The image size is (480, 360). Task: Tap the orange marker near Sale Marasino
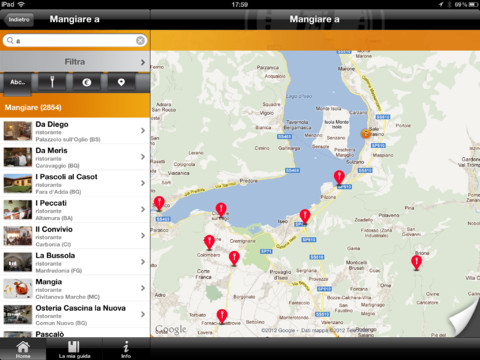click(366, 134)
